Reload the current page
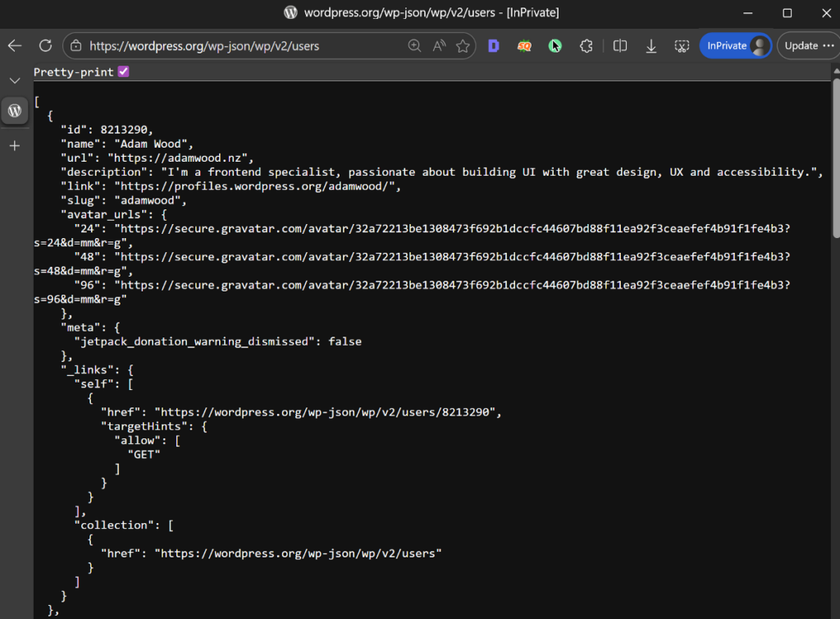This screenshot has width=840, height=619. click(x=45, y=46)
